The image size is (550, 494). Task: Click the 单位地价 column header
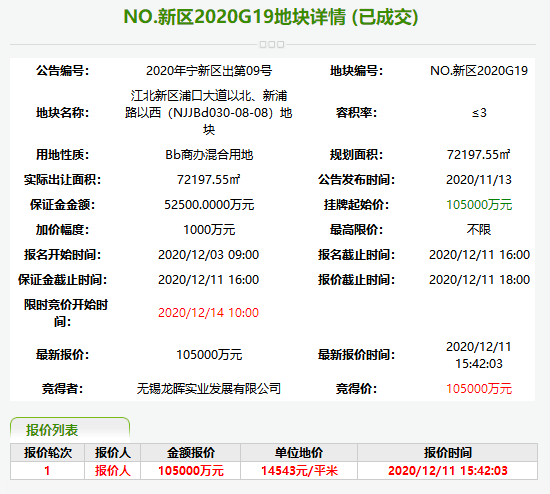(299, 453)
